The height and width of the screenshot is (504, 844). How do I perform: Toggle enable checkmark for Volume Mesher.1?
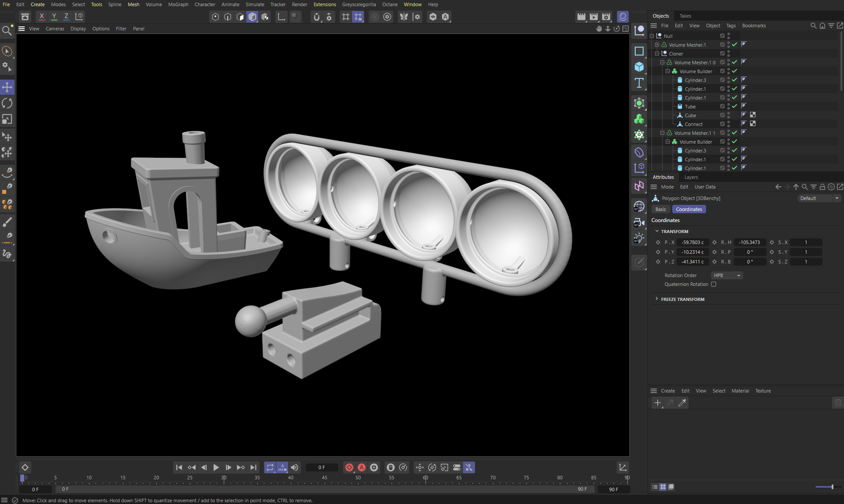click(734, 44)
